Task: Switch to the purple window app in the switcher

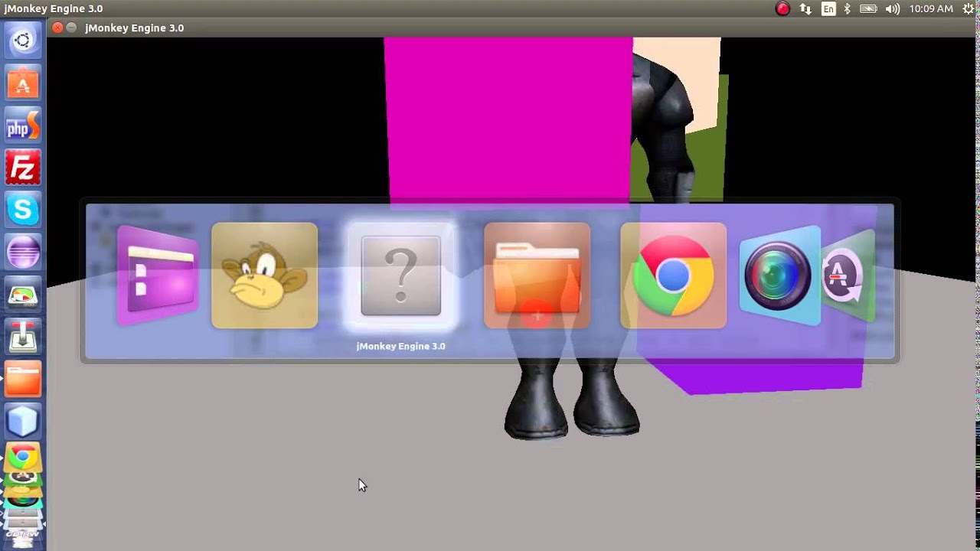Action: click(x=158, y=275)
